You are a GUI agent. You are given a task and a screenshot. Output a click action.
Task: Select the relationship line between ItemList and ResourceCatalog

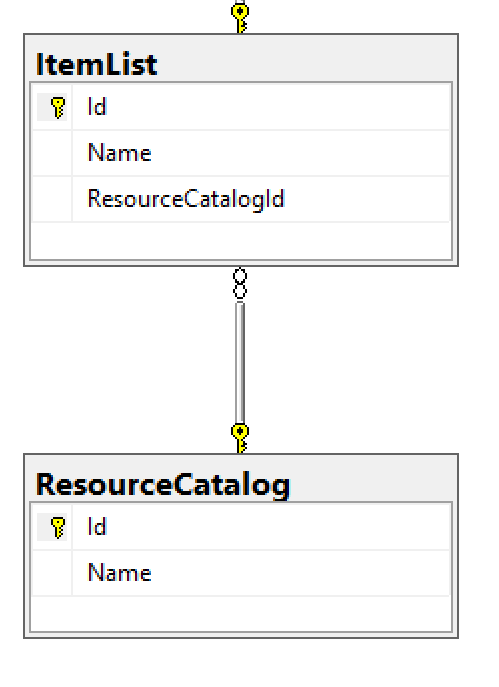(x=240, y=362)
